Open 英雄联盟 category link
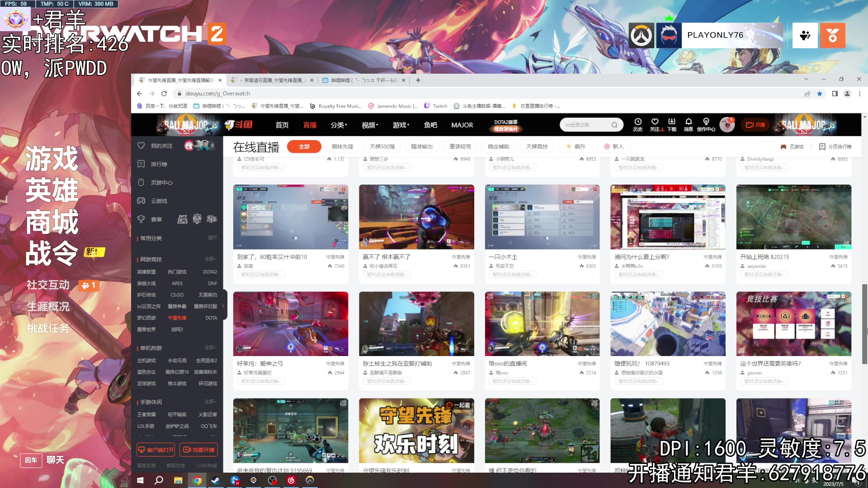 click(x=146, y=272)
